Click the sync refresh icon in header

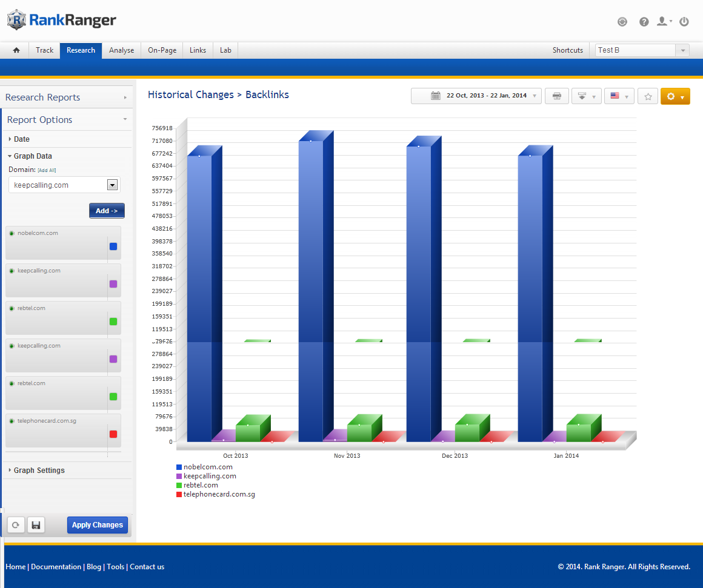tap(622, 22)
